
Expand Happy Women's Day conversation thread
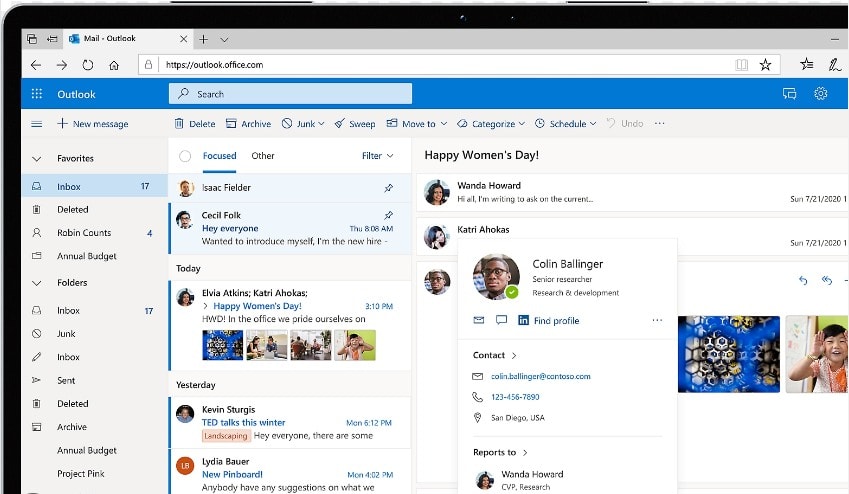click(206, 306)
